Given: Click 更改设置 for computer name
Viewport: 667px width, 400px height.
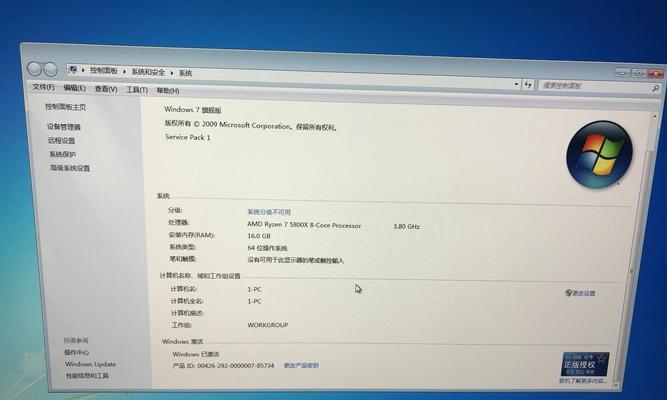Looking at the screenshot, I should 584,293.
